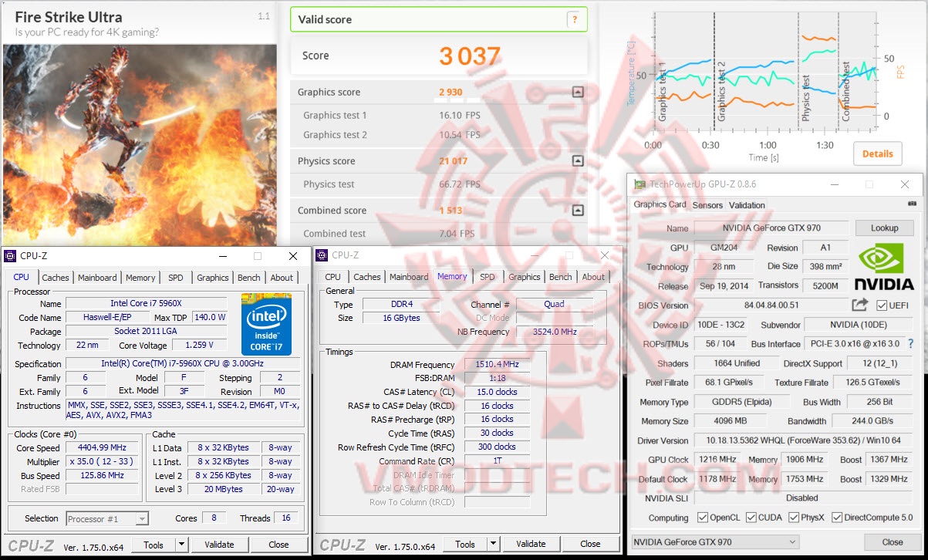Image resolution: width=928 pixels, height=560 pixels.
Task: Toggle the UEFI checkbox in GPU-Z
Action: coord(882,305)
